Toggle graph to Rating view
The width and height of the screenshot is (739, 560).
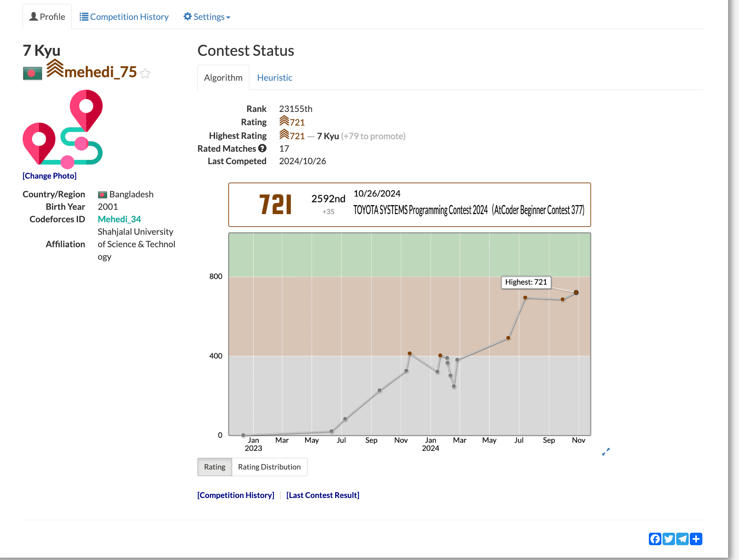(x=215, y=467)
